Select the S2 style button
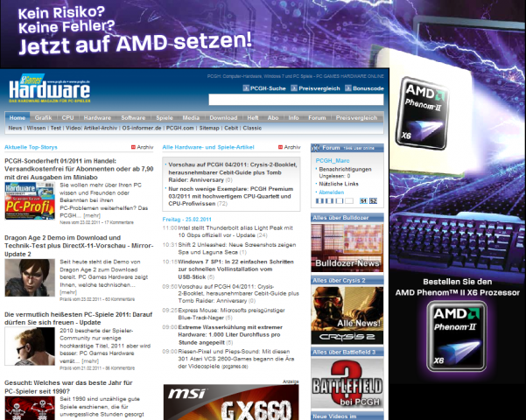526x420 pixels. click(x=373, y=201)
